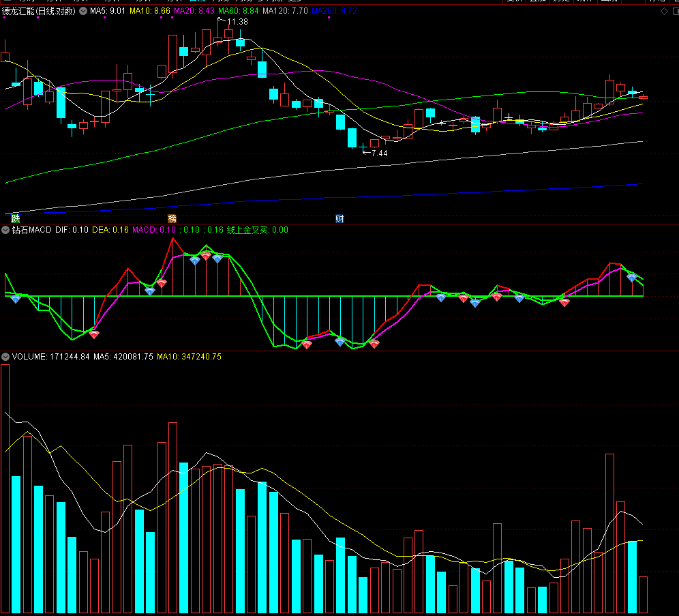Click the MA60: 8.84 label
Image resolution: width=679 pixels, height=616 pixels.
click(x=238, y=11)
